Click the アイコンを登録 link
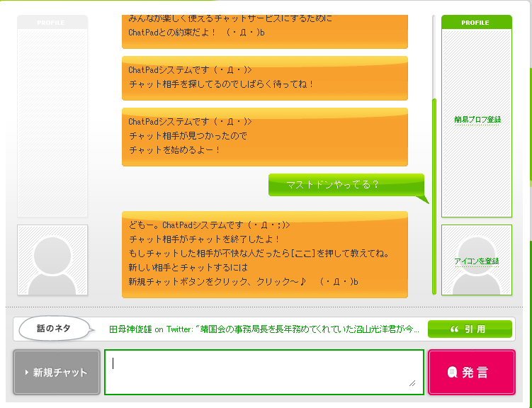This screenshot has width=532, height=408. tap(477, 261)
